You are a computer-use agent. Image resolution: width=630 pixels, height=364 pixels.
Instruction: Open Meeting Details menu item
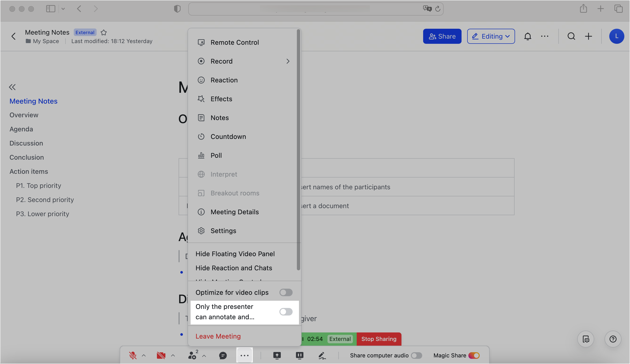tap(234, 212)
